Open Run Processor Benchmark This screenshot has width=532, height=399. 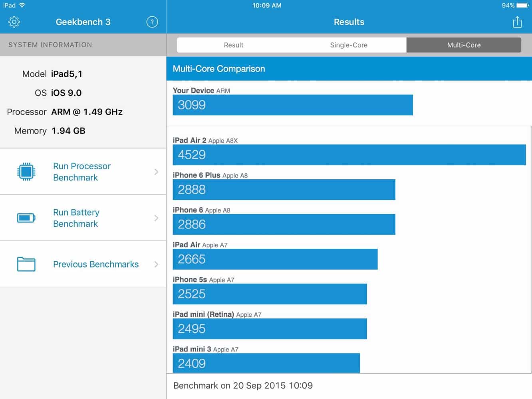83,172
